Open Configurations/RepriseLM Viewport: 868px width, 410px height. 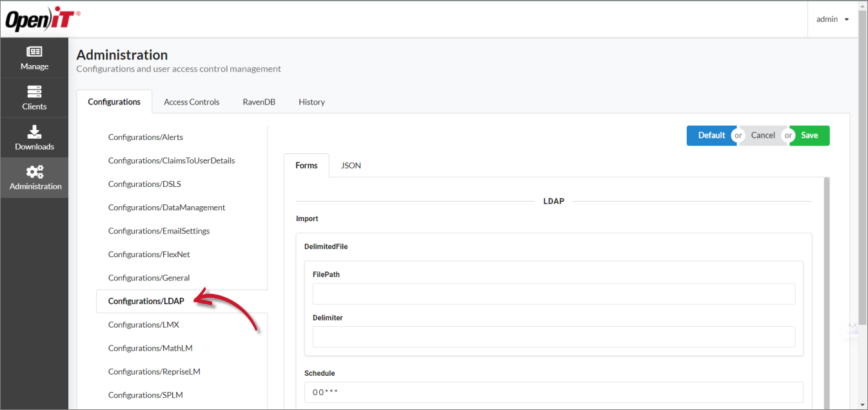[x=154, y=371]
